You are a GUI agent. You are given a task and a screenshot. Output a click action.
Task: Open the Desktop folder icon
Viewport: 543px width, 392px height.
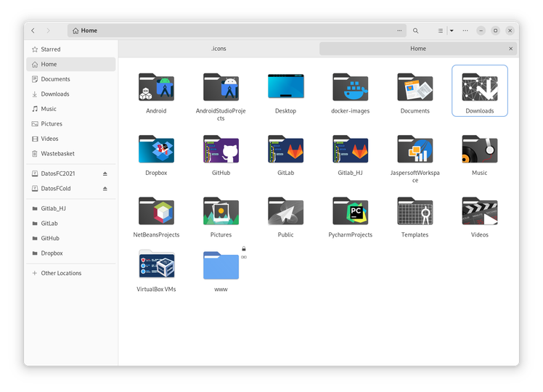click(286, 86)
